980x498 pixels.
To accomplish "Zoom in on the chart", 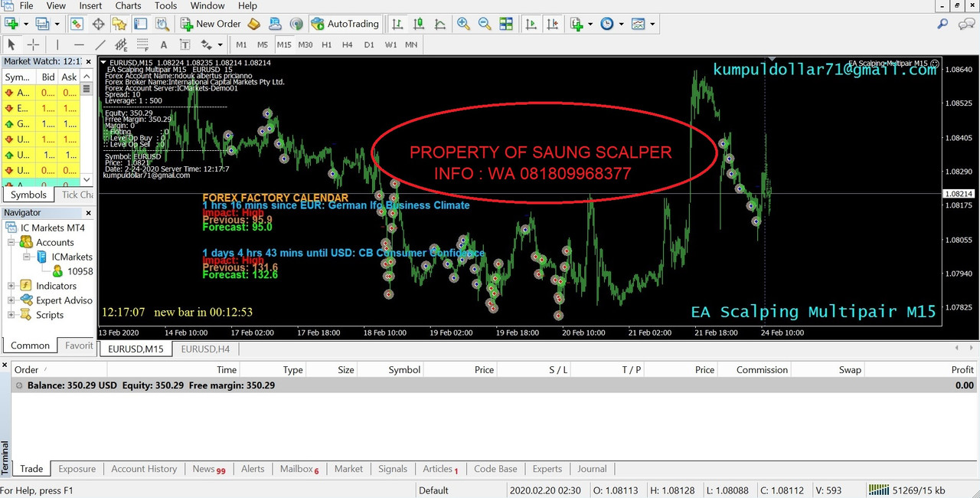I will click(x=463, y=24).
